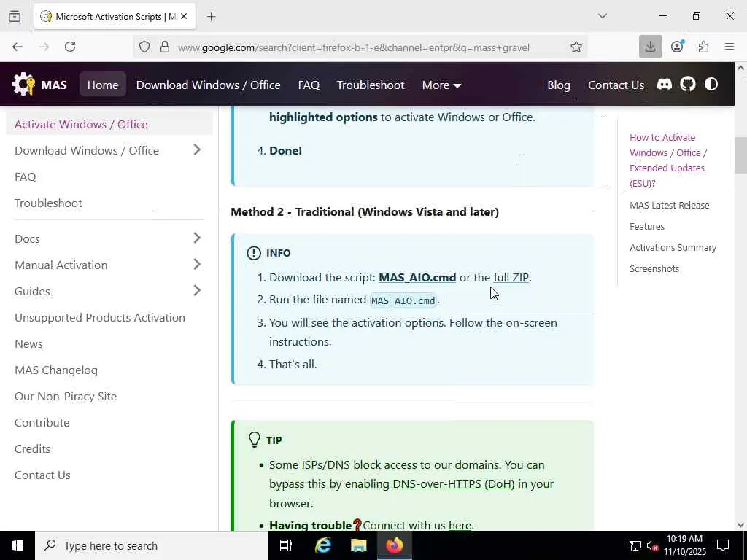Open Windows Start menu
Image resolution: width=747 pixels, height=560 pixels.
click(x=18, y=545)
